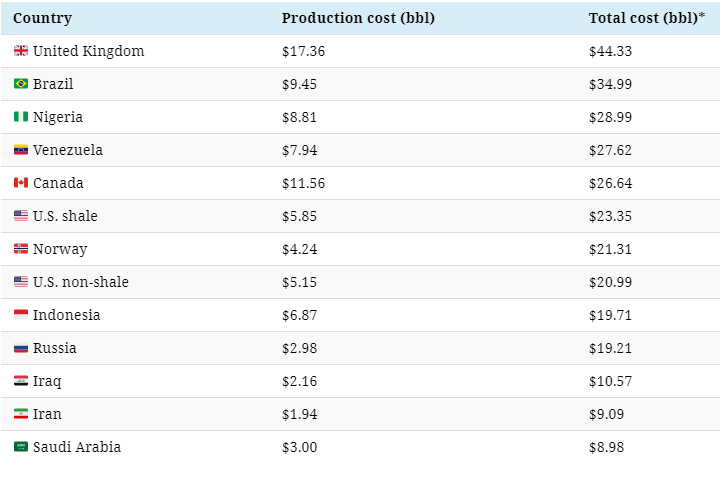Screen dimensions: 720x479
Task: Select the U.S. non-shale row label
Action: [x=81, y=282]
